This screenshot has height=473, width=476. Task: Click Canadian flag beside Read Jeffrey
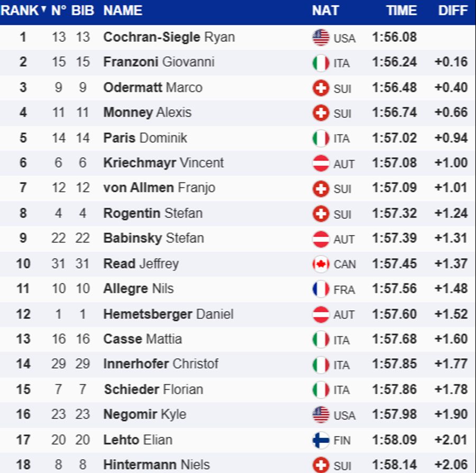coord(321,264)
